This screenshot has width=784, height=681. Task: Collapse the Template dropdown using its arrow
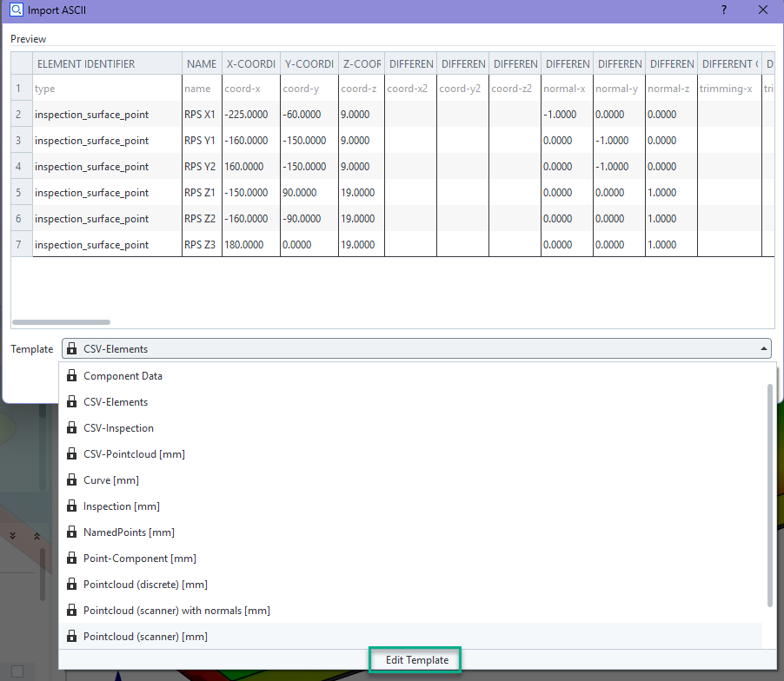[763, 349]
